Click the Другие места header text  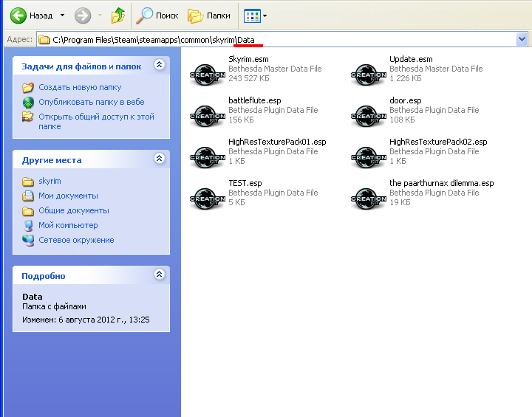52,160
